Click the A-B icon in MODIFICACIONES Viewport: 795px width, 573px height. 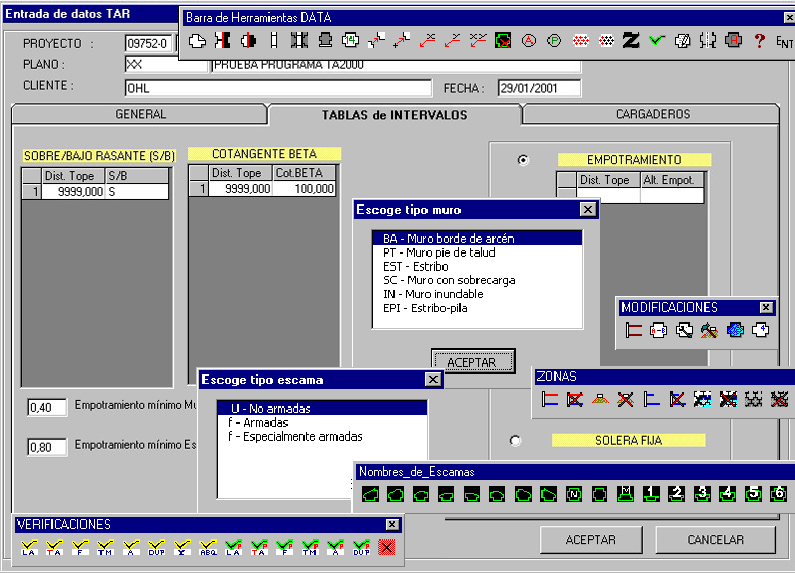[x=658, y=331]
